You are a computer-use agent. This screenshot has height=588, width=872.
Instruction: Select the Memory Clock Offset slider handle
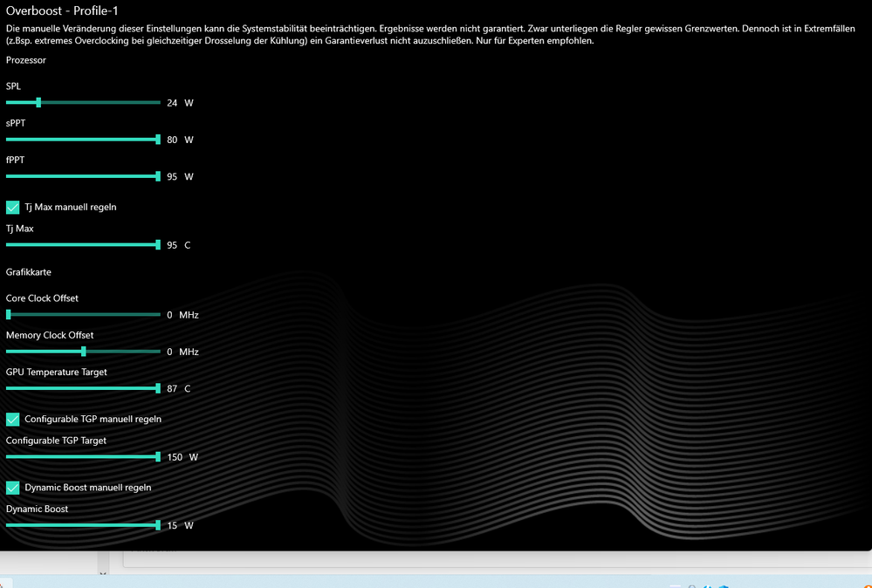pos(83,351)
